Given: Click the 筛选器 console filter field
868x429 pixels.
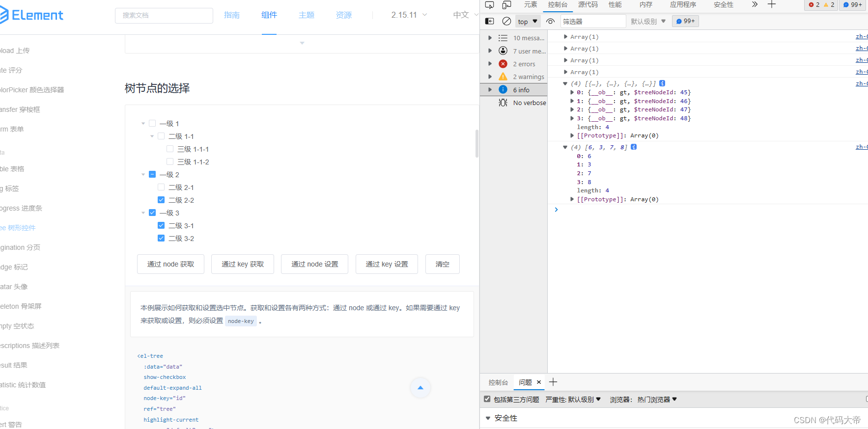Looking at the screenshot, I should (x=593, y=21).
